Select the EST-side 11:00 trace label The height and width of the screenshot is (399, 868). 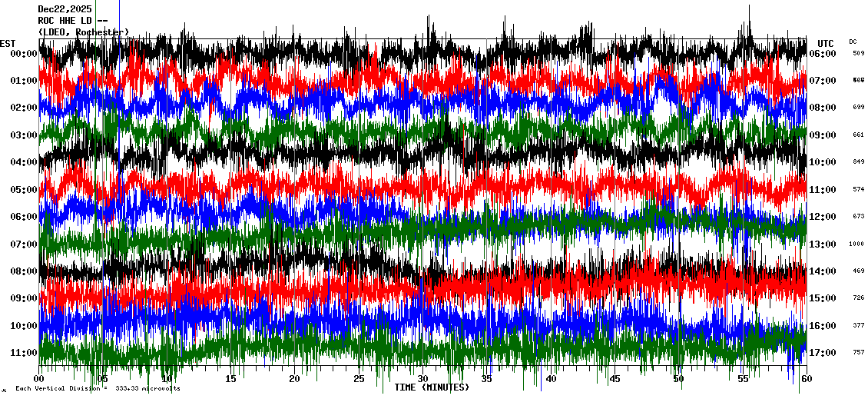click(23, 352)
